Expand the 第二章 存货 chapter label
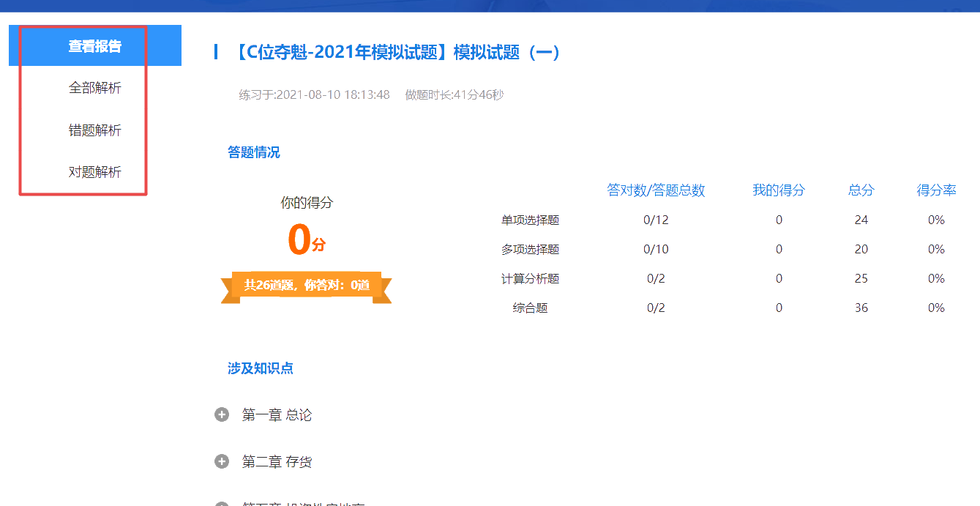This screenshot has height=506, width=980. 277,462
